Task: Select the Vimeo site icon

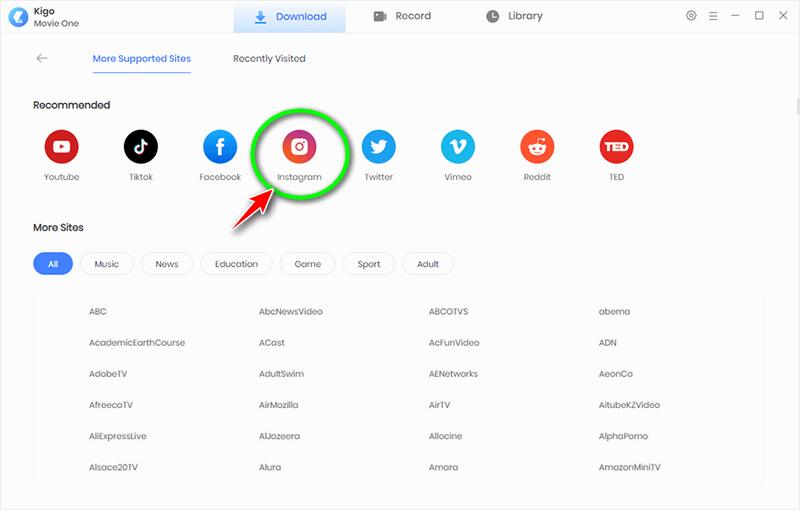Action: coord(458,147)
